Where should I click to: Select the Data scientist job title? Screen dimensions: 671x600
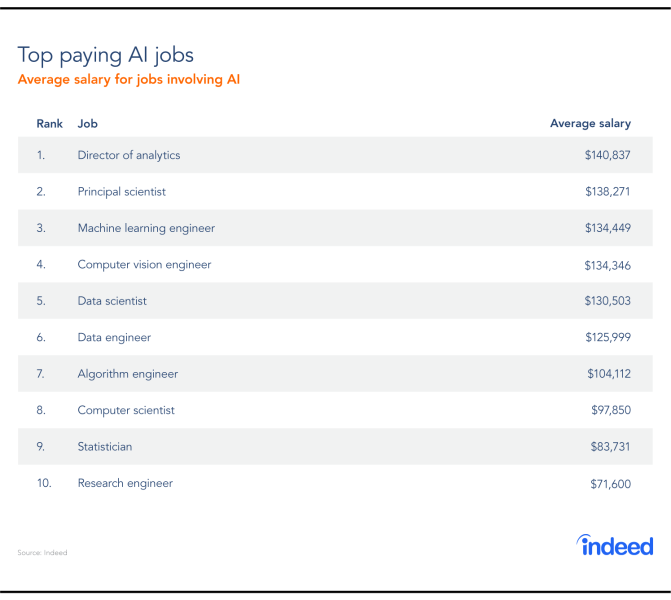click(112, 301)
